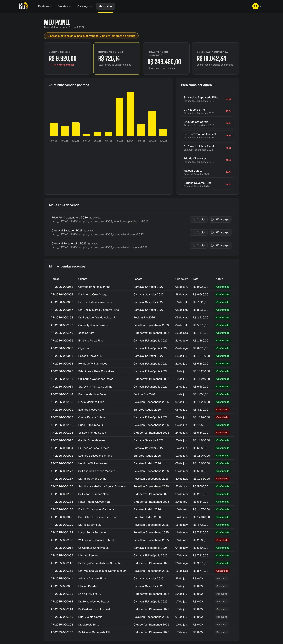The height and width of the screenshot is (644, 283).
Task: Click the copy icon for Réveillon Copacabana 2026 link
Action: coord(193,219)
